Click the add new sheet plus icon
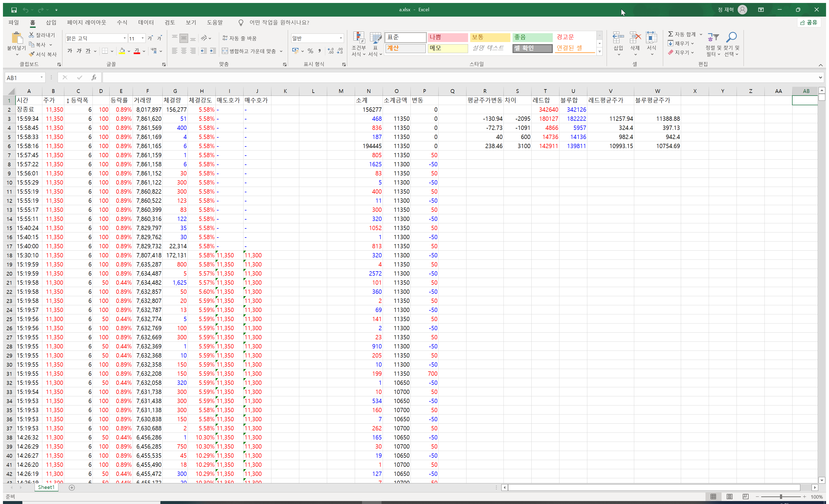The width and height of the screenshot is (829, 504). [72, 487]
